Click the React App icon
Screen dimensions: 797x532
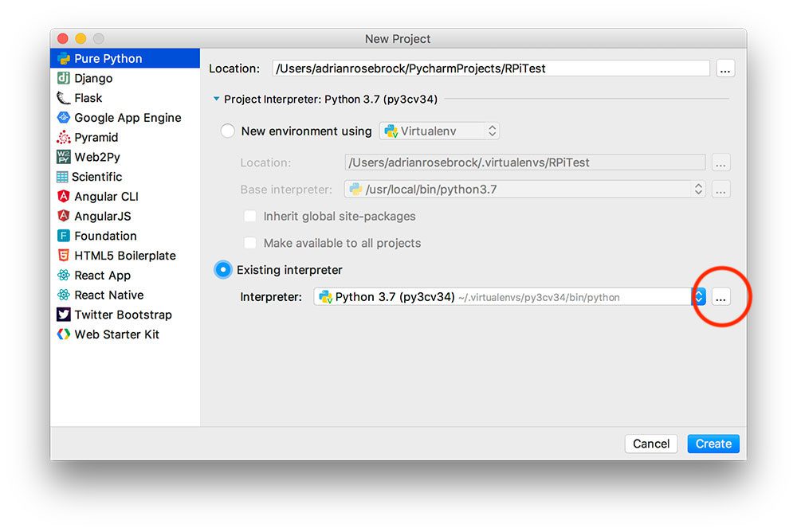[64, 276]
